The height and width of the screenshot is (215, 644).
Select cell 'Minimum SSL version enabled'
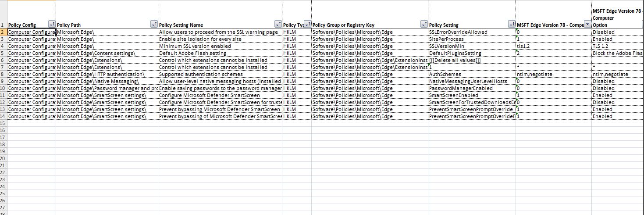click(x=220, y=46)
